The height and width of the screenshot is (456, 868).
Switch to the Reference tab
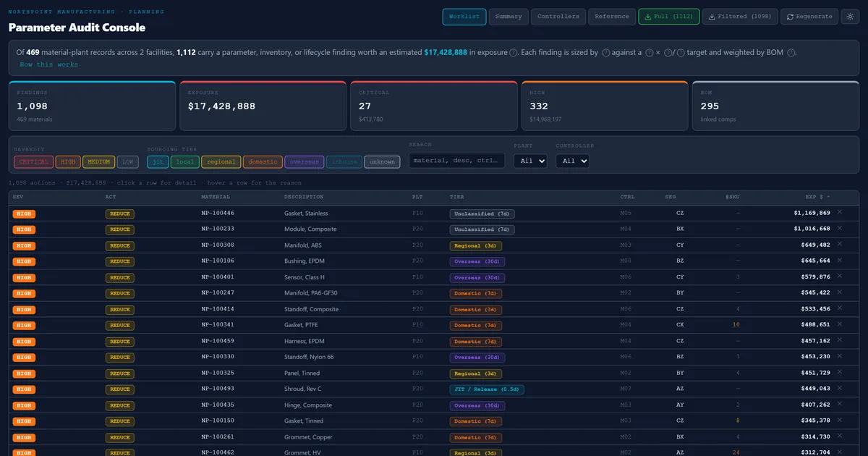(612, 17)
